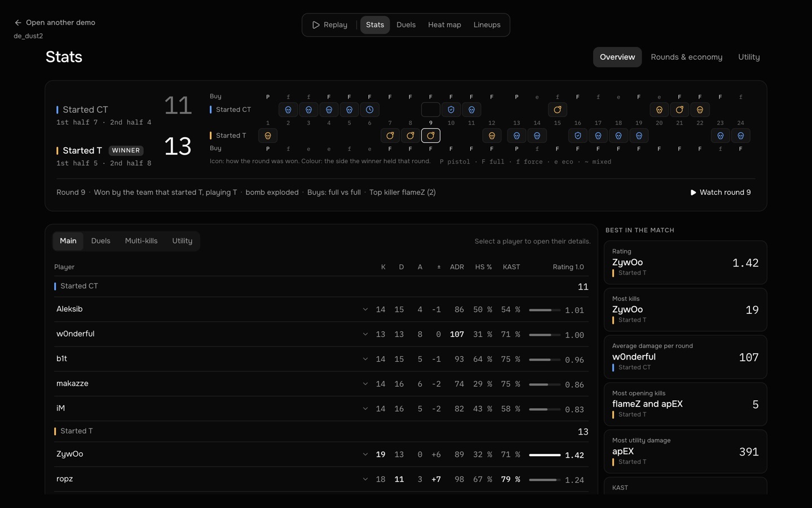The image size is (812, 508).
Task: Select round 4 skull icon in timeline
Action: click(329, 110)
